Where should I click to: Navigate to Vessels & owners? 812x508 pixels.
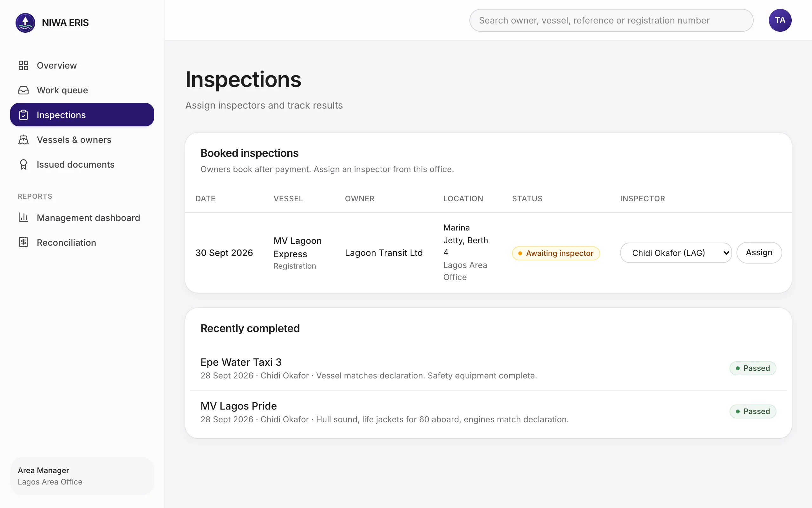click(x=82, y=140)
